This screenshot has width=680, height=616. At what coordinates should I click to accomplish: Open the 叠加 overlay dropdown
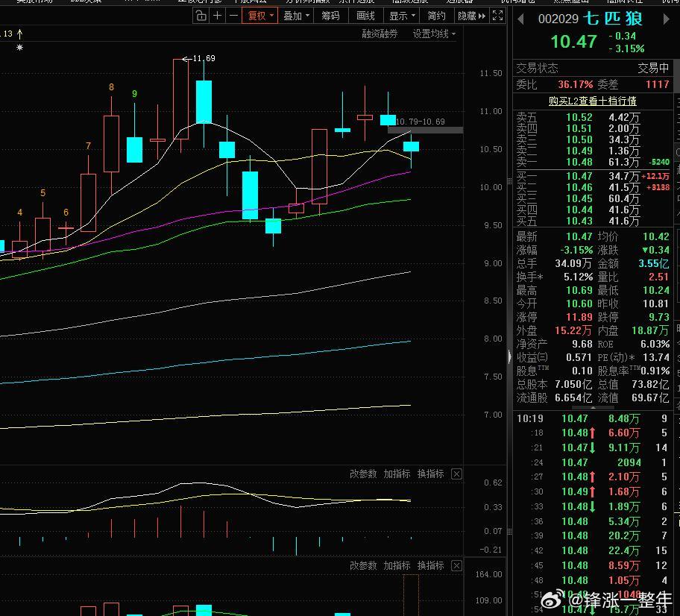pos(296,16)
